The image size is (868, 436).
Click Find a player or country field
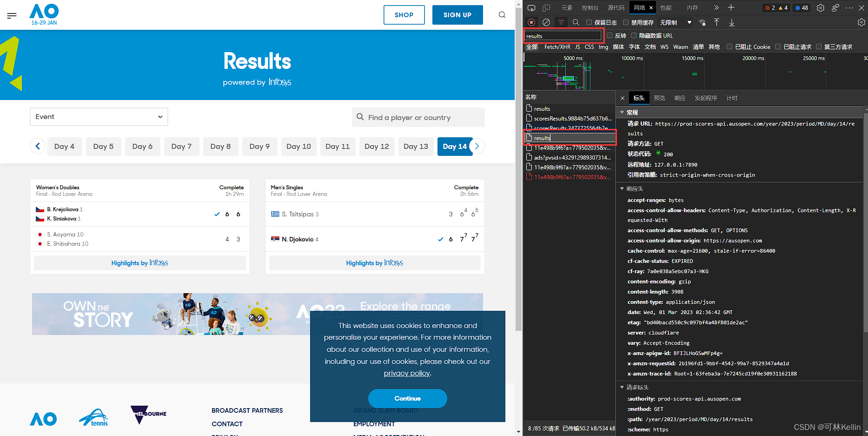click(x=418, y=117)
